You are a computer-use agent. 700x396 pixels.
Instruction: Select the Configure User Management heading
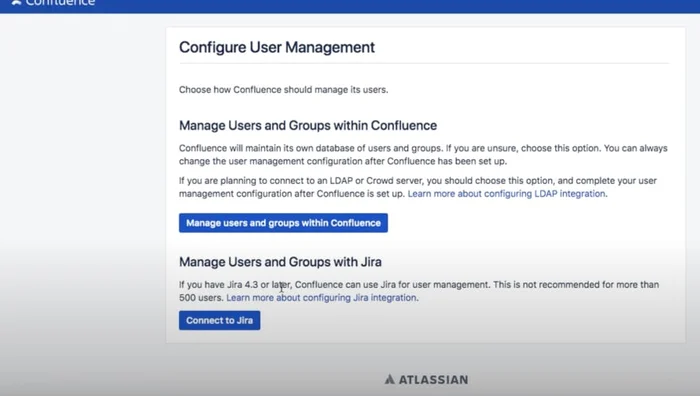pos(277,47)
